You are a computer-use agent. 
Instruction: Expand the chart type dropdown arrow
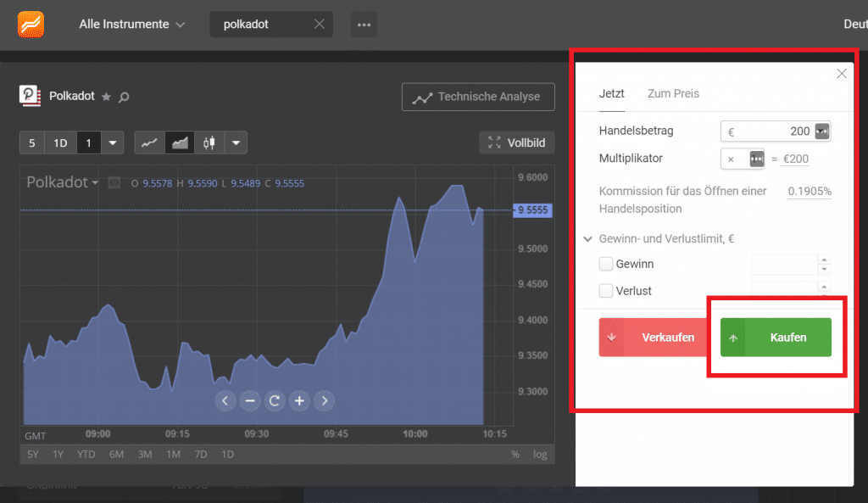(236, 143)
